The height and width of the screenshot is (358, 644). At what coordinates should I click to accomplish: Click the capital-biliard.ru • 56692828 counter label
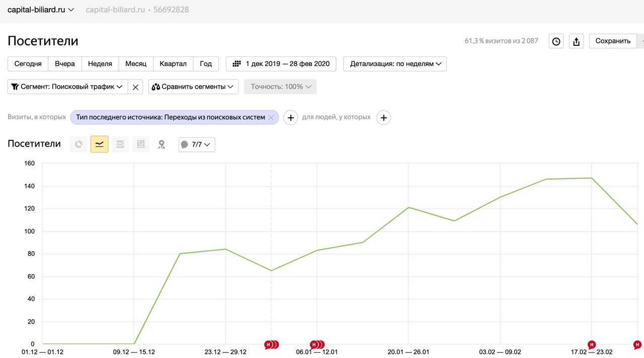137,10
